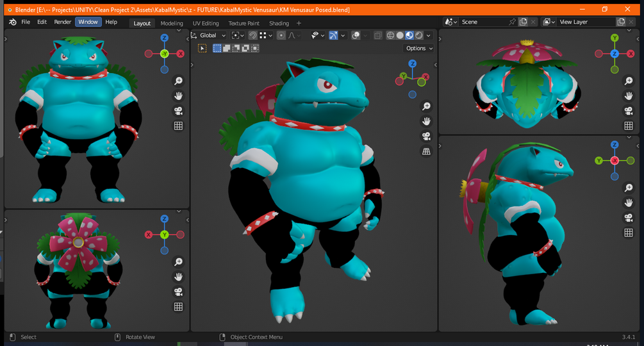Switch to the UV Editing workspace tab
Image resolution: width=644 pixels, height=346 pixels.
[206, 24]
